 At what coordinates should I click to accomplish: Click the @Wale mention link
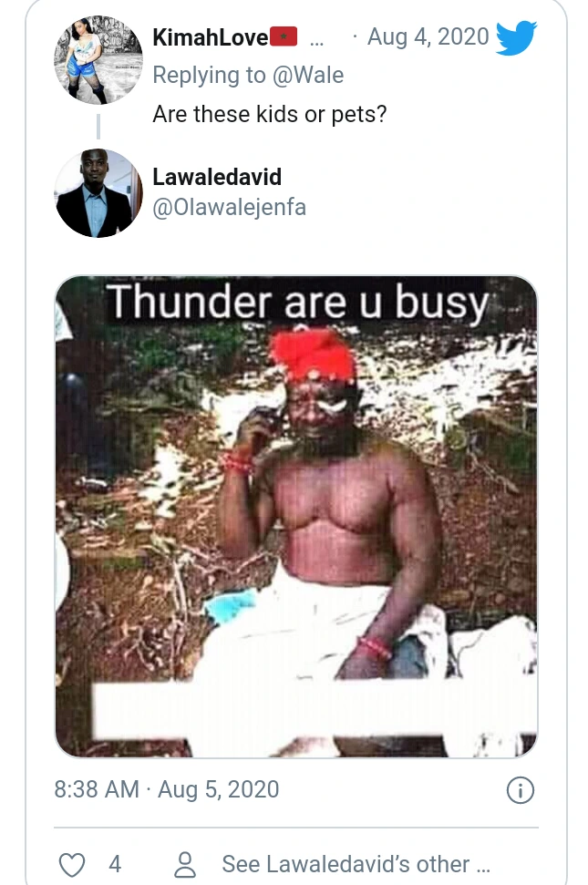coord(308,75)
